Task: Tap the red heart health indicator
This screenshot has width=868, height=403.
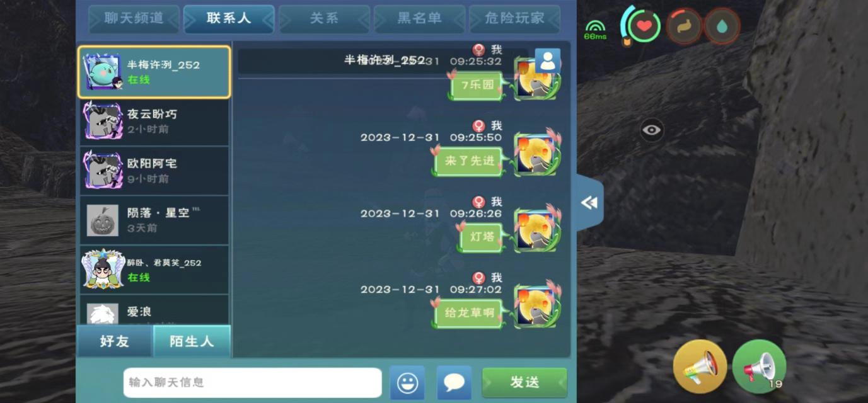Action: [x=644, y=26]
